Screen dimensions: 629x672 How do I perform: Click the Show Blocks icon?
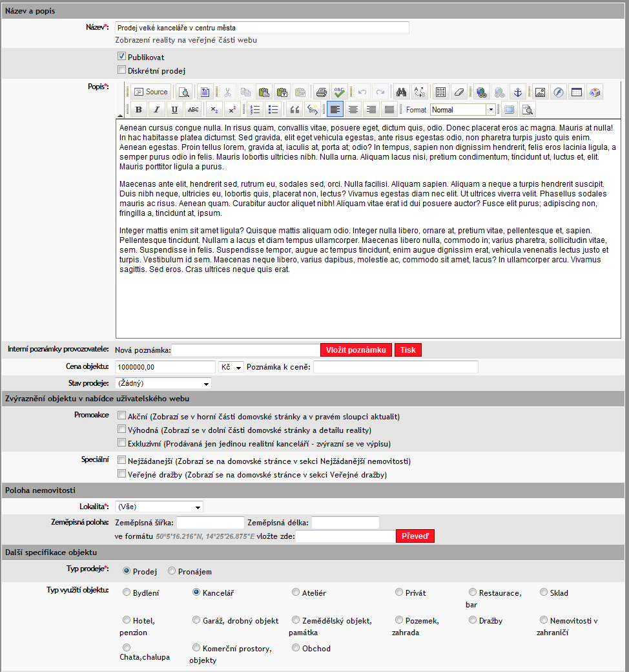pos(528,110)
